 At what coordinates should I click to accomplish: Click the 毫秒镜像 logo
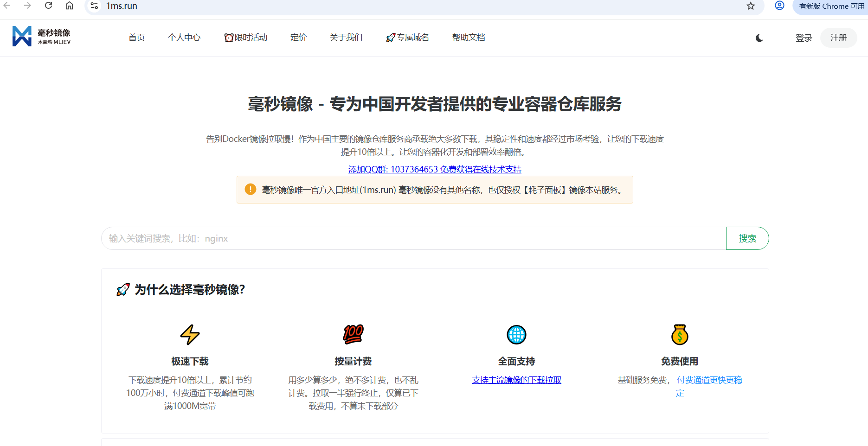click(x=42, y=36)
